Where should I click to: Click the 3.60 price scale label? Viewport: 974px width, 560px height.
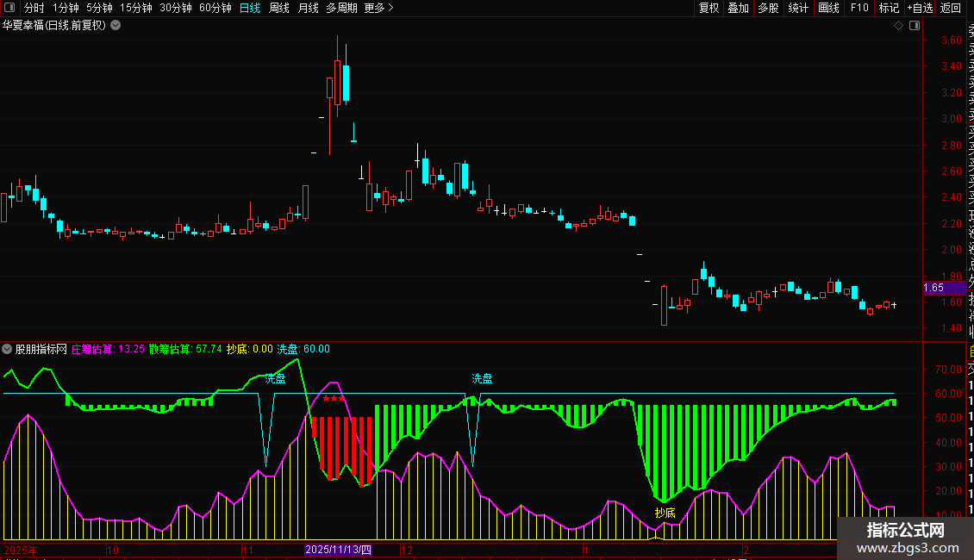(x=951, y=40)
